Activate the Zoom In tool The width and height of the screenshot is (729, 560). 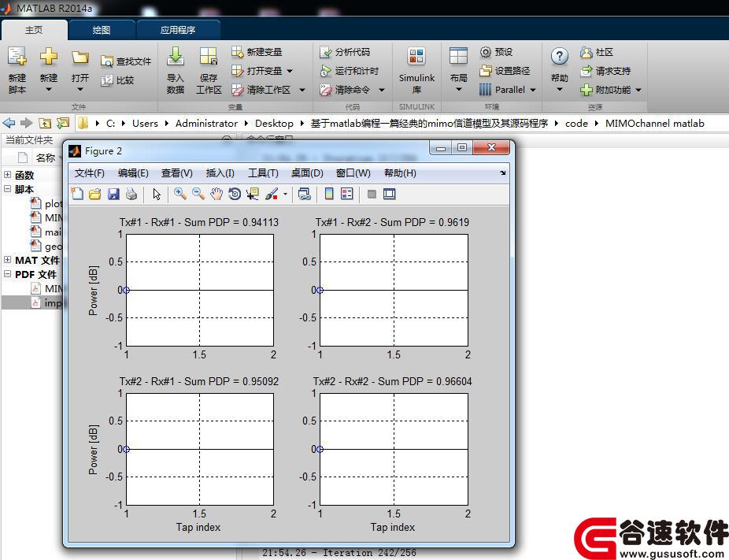[180, 194]
